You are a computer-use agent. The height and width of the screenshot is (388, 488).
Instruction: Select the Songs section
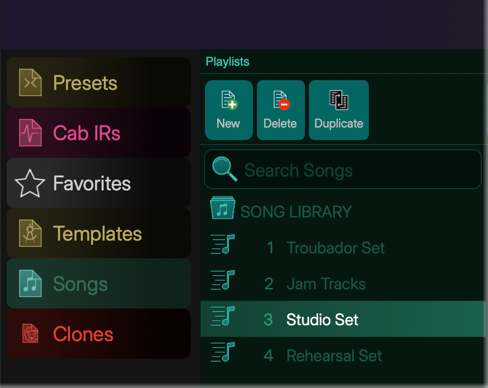point(99,283)
